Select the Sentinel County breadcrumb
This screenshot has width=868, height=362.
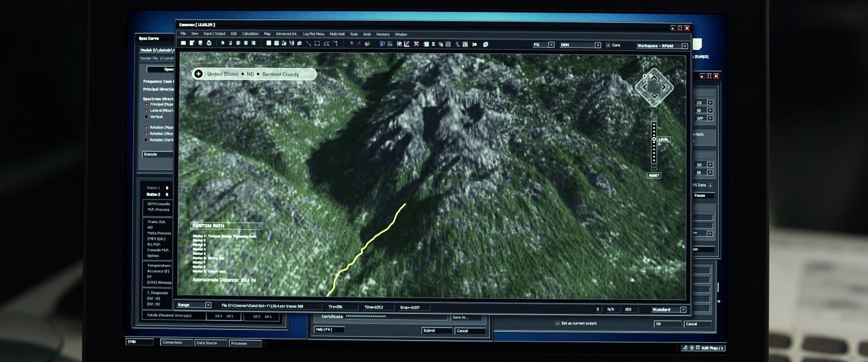tap(281, 74)
